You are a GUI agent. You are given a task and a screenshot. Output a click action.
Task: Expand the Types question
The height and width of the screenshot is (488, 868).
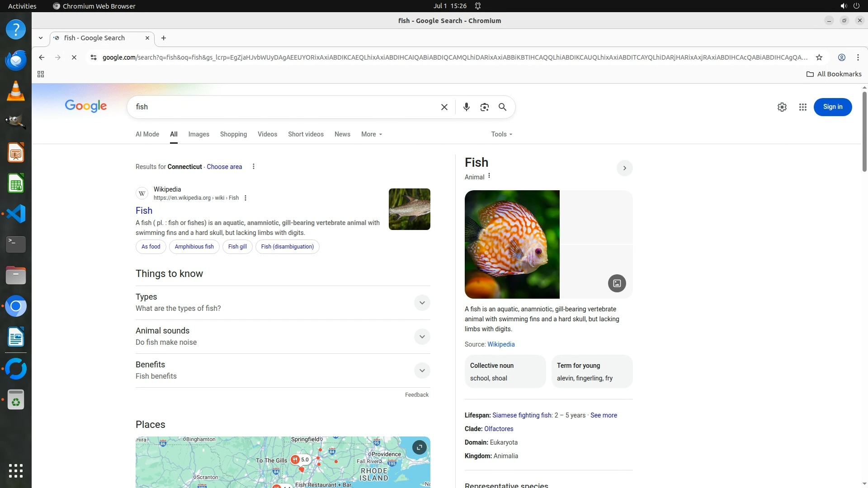point(422,303)
